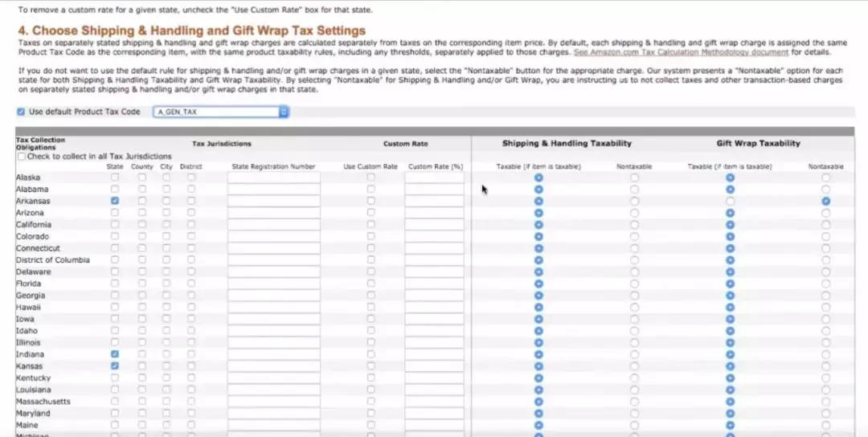868x437 pixels.
Task: Click the section 4 heading about Gift Wrap Tax Settings
Action: point(191,31)
